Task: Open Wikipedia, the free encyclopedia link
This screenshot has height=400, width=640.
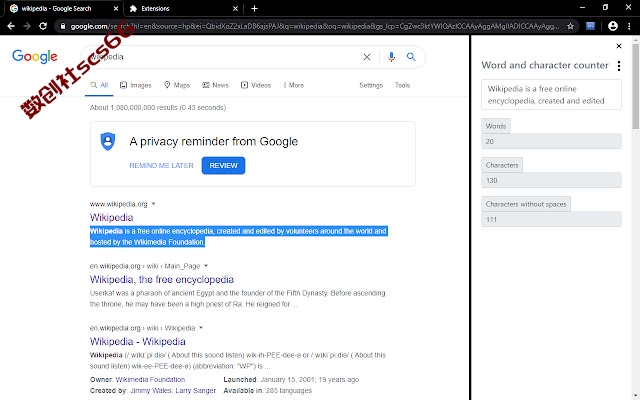Action: (162, 279)
